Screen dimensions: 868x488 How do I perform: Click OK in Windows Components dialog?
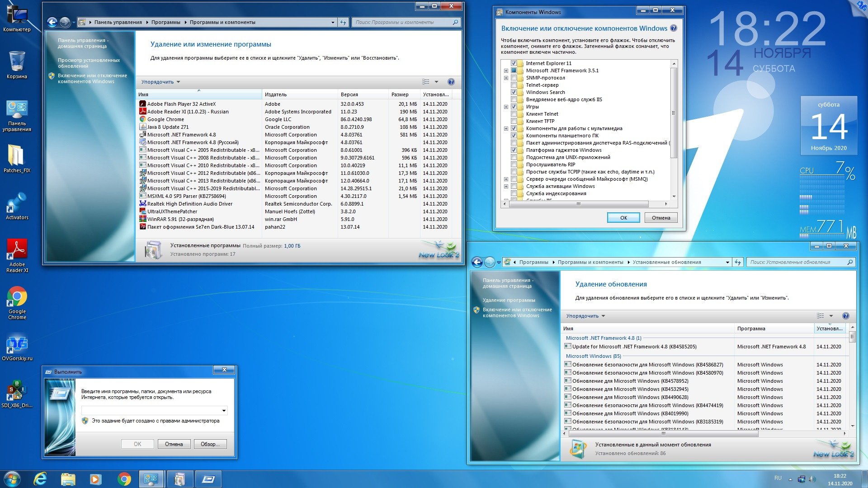[x=623, y=218]
